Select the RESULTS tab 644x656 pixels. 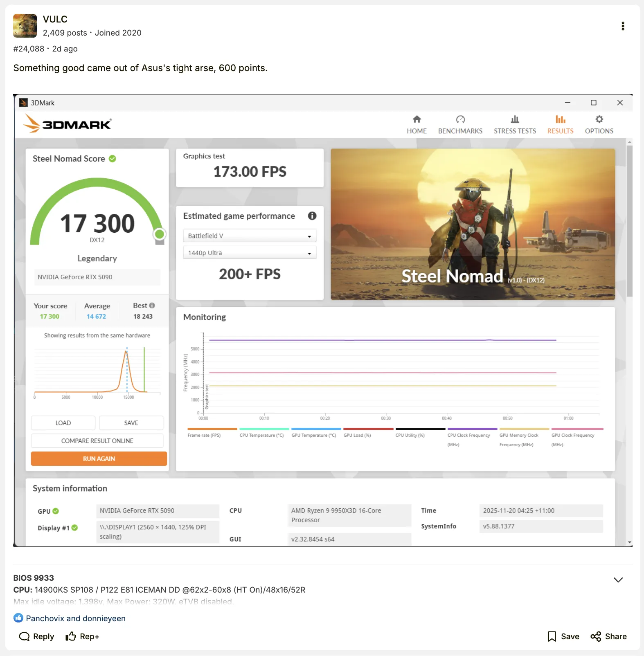click(x=560, y=125)
